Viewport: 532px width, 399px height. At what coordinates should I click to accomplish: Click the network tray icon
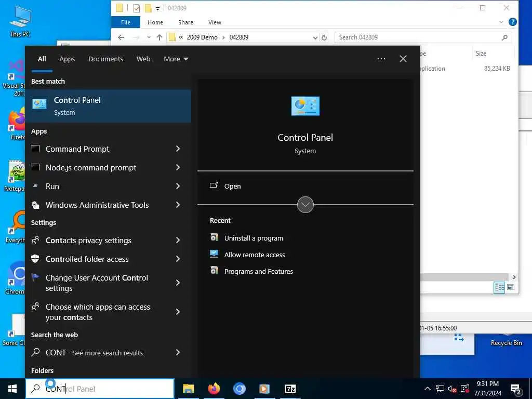(440, 389)
